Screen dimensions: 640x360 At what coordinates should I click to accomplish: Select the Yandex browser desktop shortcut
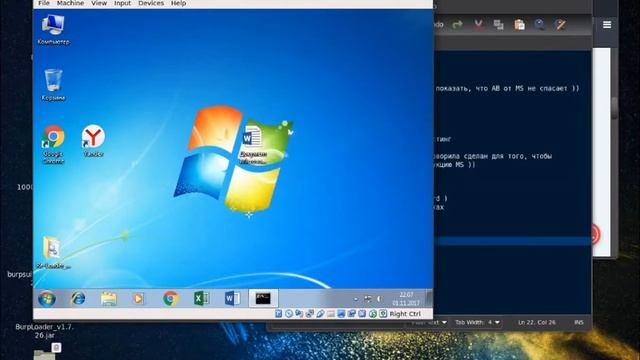93,141
